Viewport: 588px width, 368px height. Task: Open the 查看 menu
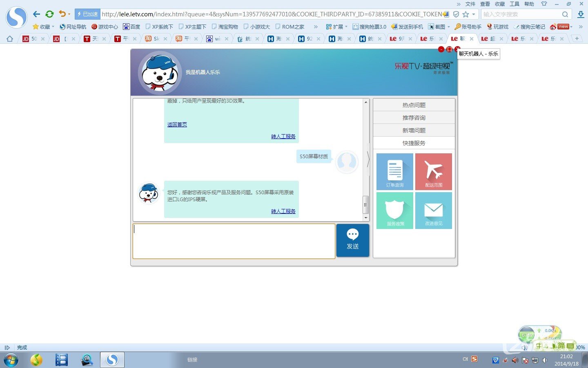coord(485,4)
